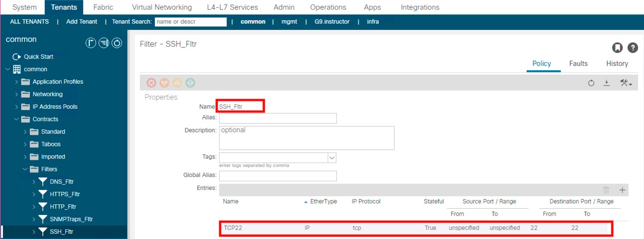Click the download icon in the policy toolbar
This screenshot has width=644, height=239.
coord(607,83)
